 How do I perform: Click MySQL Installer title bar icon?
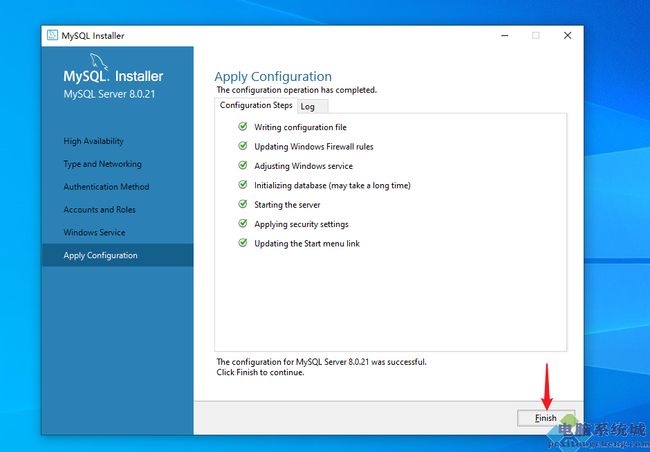[52, 35]
